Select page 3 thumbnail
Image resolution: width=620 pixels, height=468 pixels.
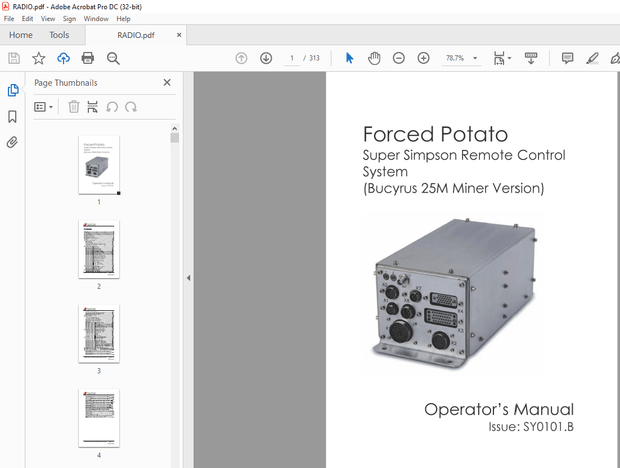(x=99, y=334)
